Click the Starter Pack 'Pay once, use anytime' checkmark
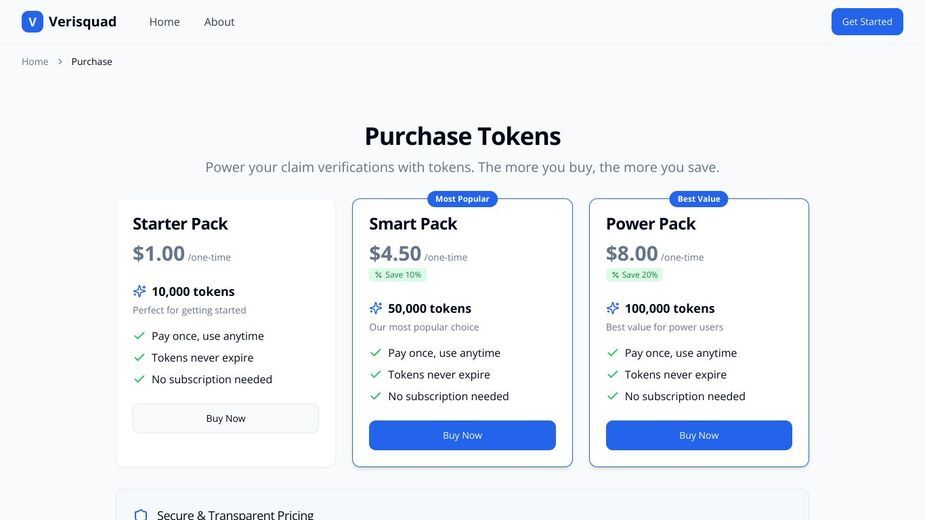Screen dimensions: 925x520 pyautogui.click(x=139, y=336)
